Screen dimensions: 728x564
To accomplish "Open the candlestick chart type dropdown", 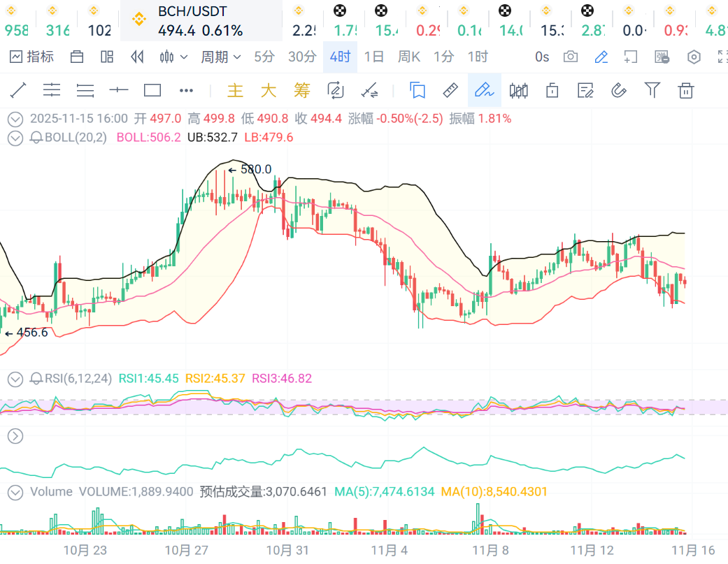I will (x=173, y=57).
